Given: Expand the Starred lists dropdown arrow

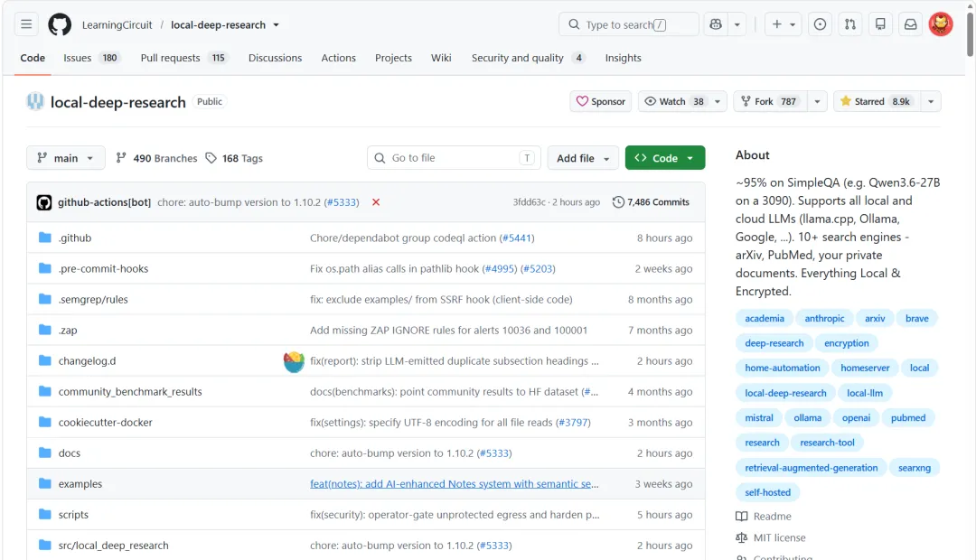Looking at the screenshot, I should coord(931,101).
